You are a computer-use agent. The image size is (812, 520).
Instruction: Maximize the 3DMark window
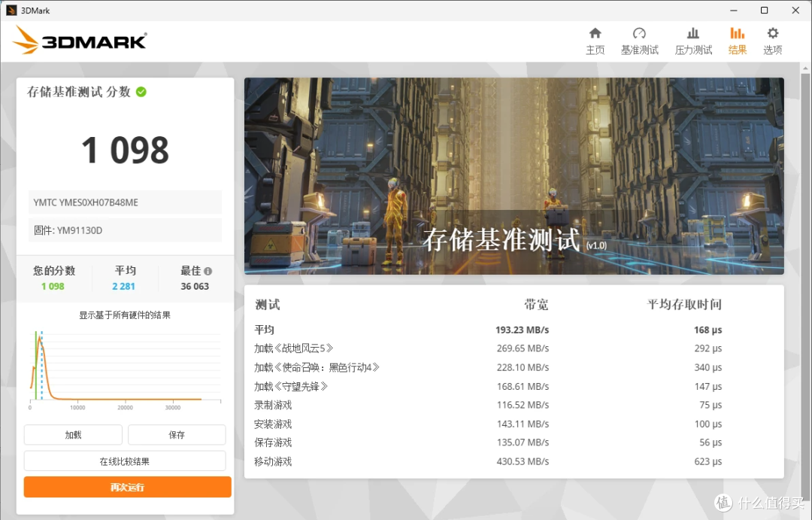pos(764,11)
